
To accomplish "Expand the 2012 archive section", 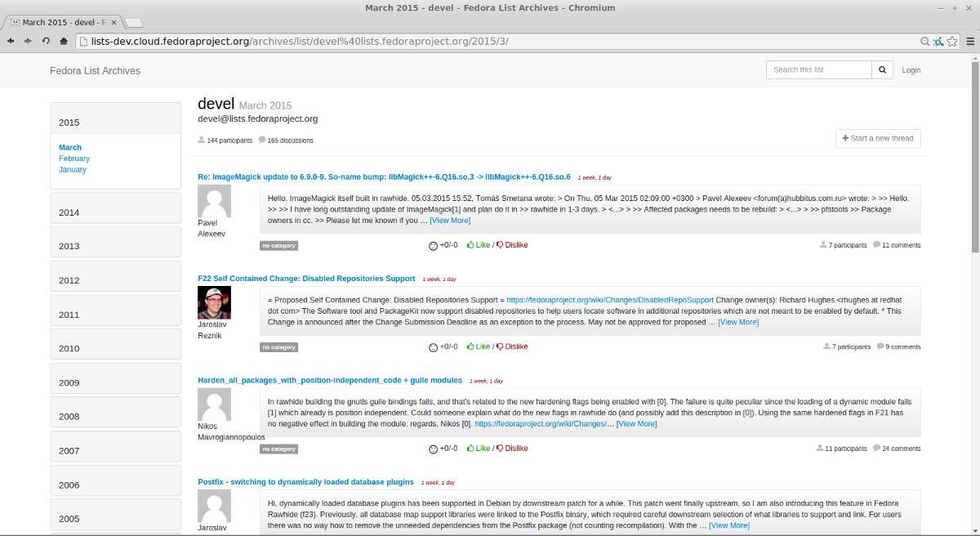I will pos(115,280).
